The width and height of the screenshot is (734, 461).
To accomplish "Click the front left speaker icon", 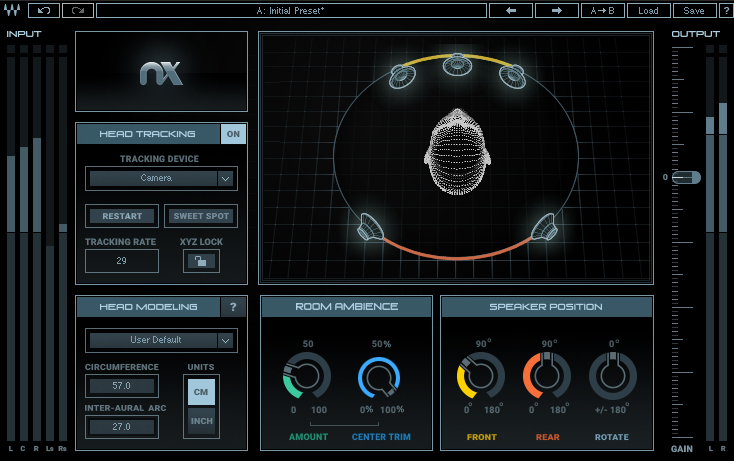I will tap(402, 77).
